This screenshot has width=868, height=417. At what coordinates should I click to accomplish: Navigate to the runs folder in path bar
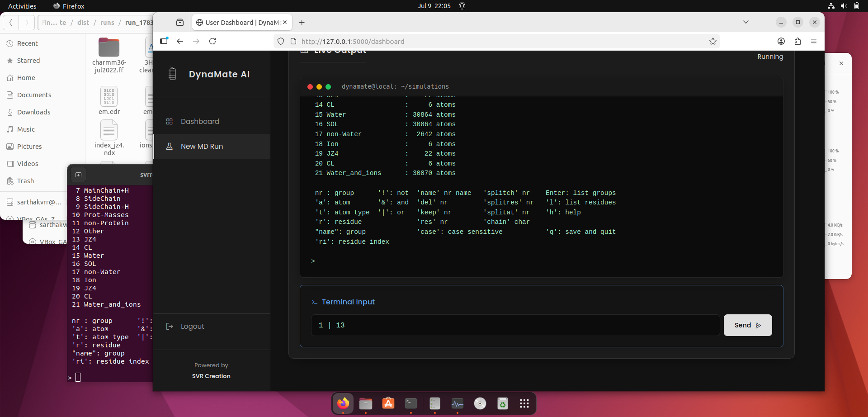point(107,23)
